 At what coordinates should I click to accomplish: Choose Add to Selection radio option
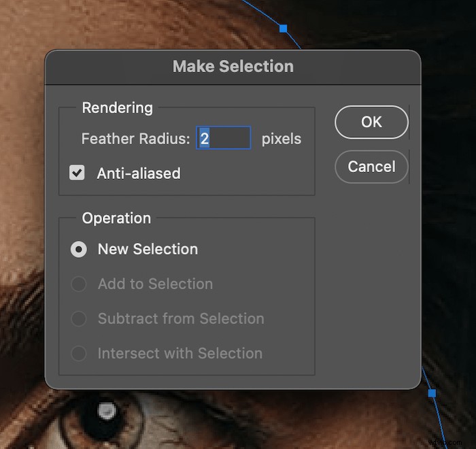tap(79, 284)
